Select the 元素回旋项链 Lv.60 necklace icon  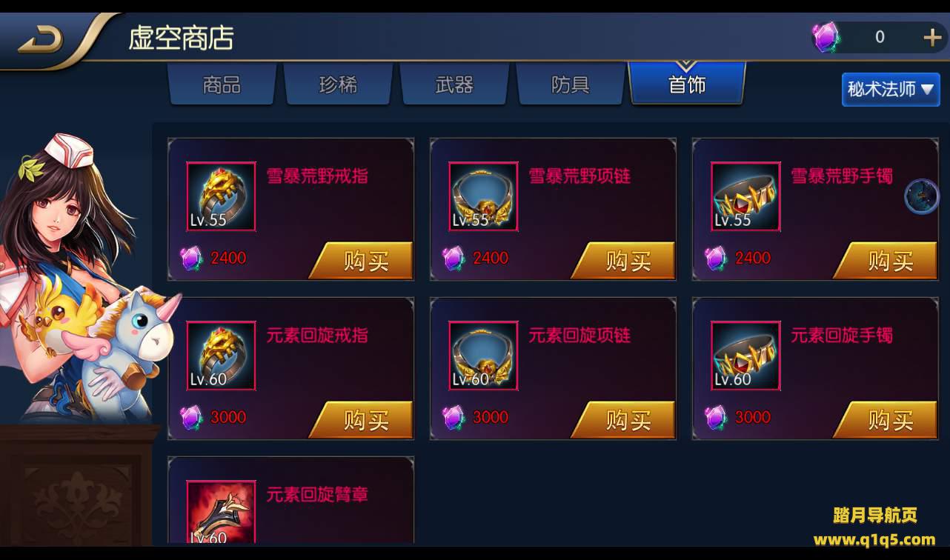tap(483, 356)
